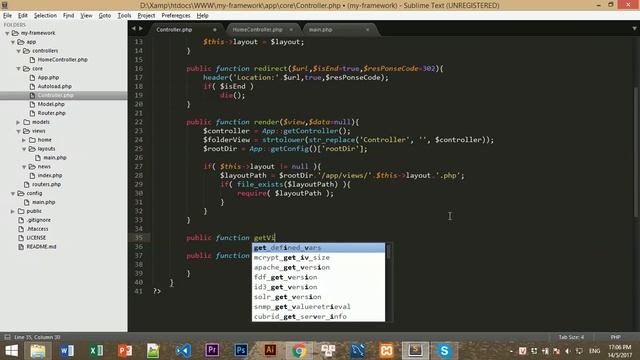
Task: Open the image editor taskbar icon next to PowerPoint
Action: [153, 351]
